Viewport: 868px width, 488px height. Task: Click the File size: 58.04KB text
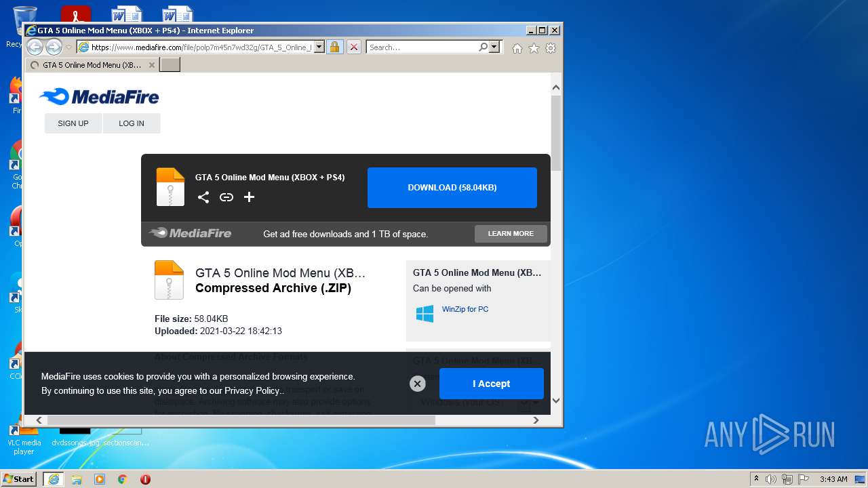pos(191,319)
